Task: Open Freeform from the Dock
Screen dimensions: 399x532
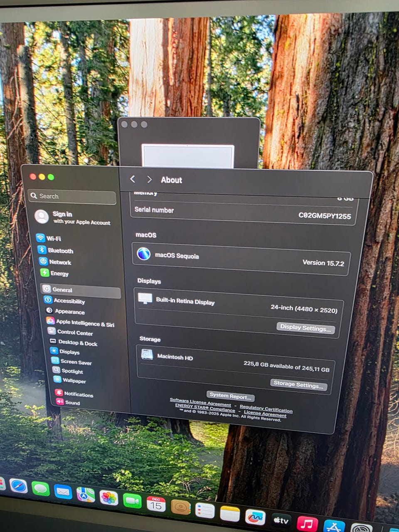Action: coord(255,517)
